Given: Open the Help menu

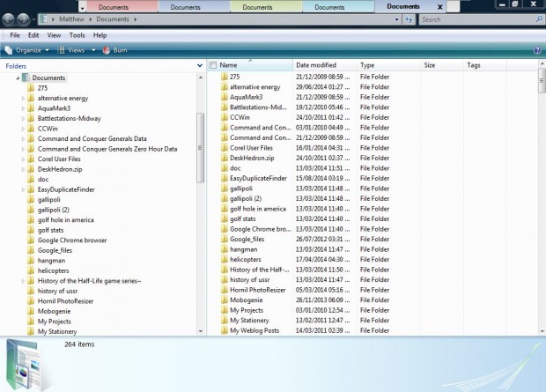Looking at the screenshot, I should (x=100, y=35).
